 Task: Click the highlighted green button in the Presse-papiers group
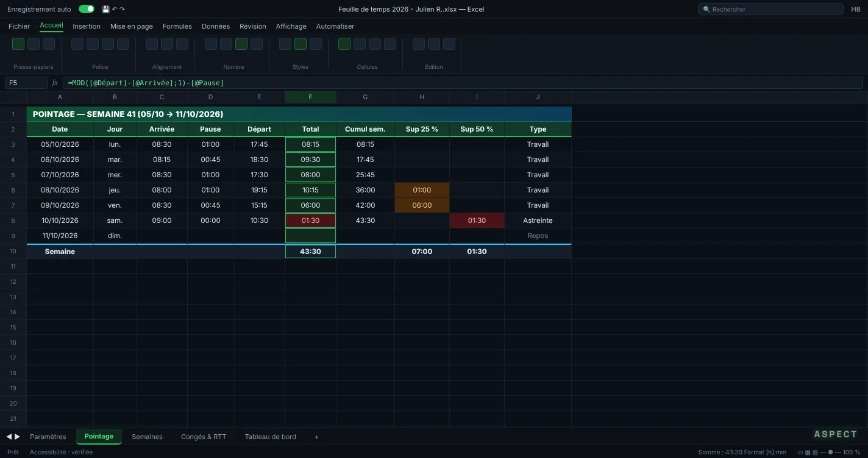pos(18,44)
